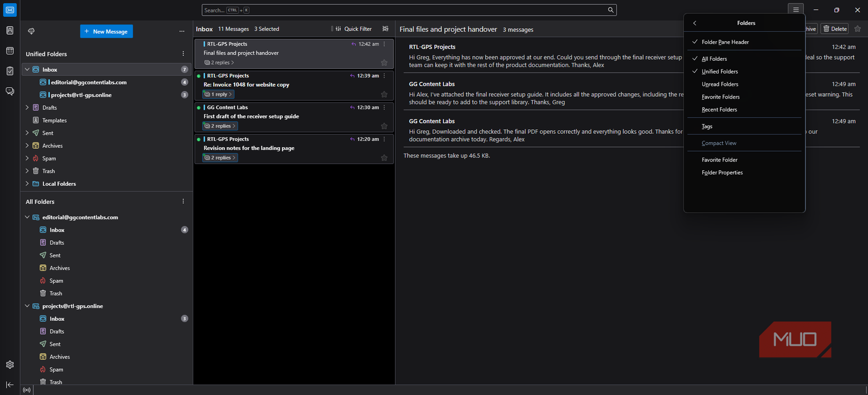Screen dimensions: 868x395
Task: Expand 2 replies under First draft thread
Action: point(219,126)
